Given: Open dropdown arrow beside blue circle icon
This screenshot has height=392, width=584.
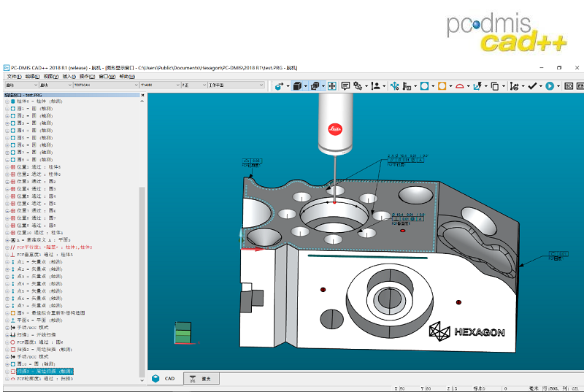Looking at the screenshot, I should 433,86.
